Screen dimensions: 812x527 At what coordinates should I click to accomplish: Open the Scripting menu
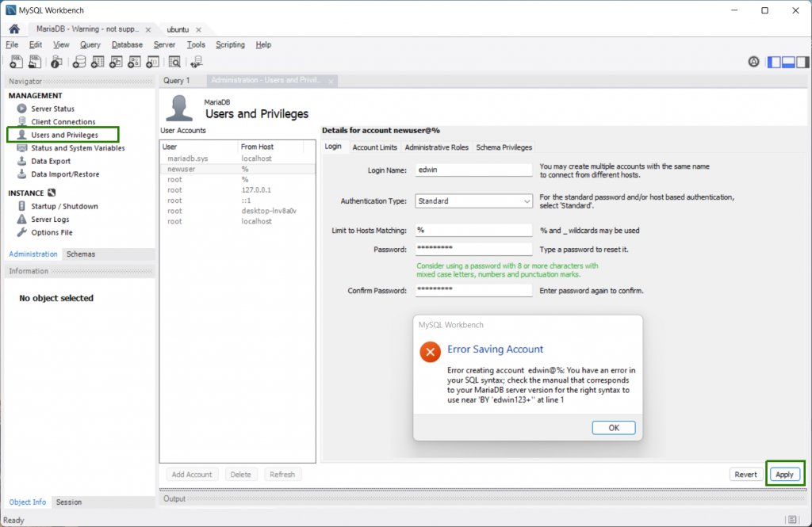[x=230, y=44]
